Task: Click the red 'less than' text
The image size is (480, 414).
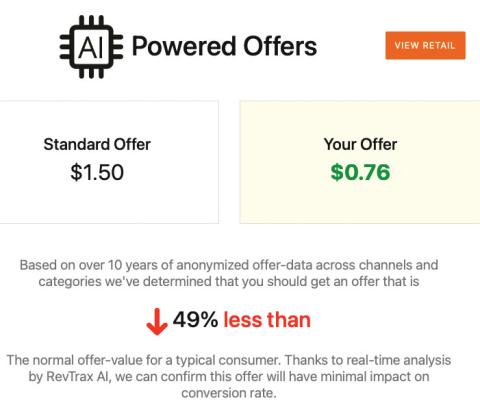Action: point(267,320)
